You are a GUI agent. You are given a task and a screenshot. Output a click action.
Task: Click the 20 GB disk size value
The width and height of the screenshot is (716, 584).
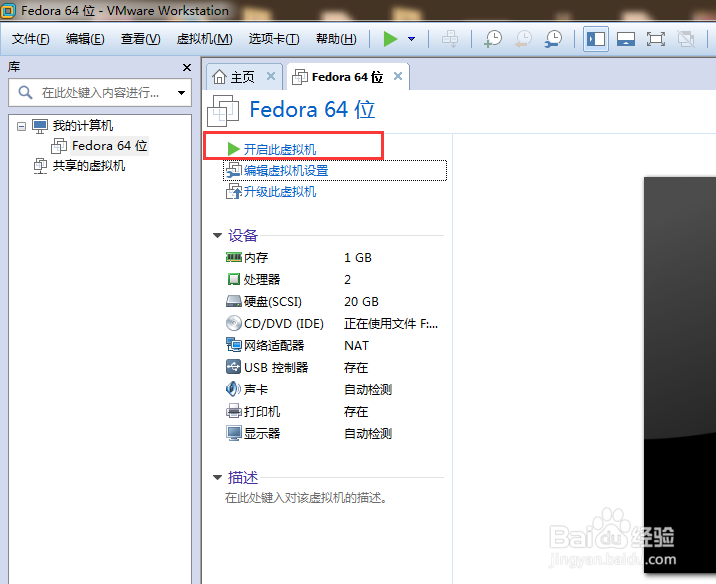coord(361,302)
